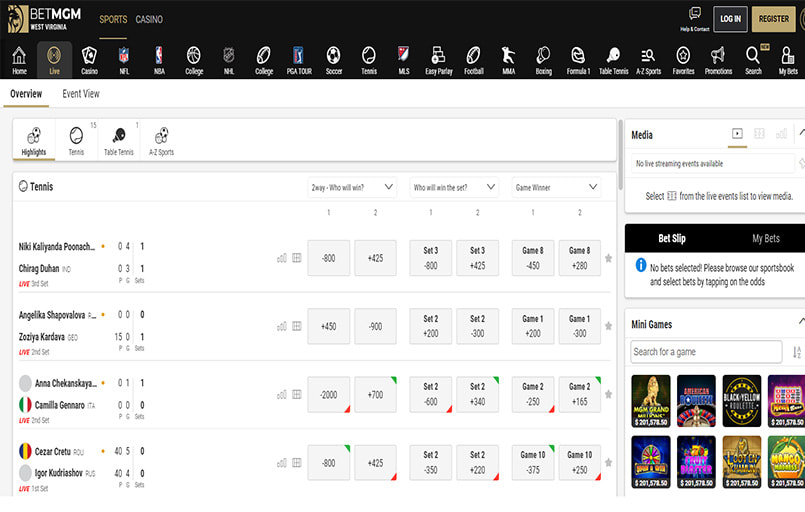Switch to the CASINO top tab
Viewport: 805px width, 512px height.
click(x=149, y=20)
